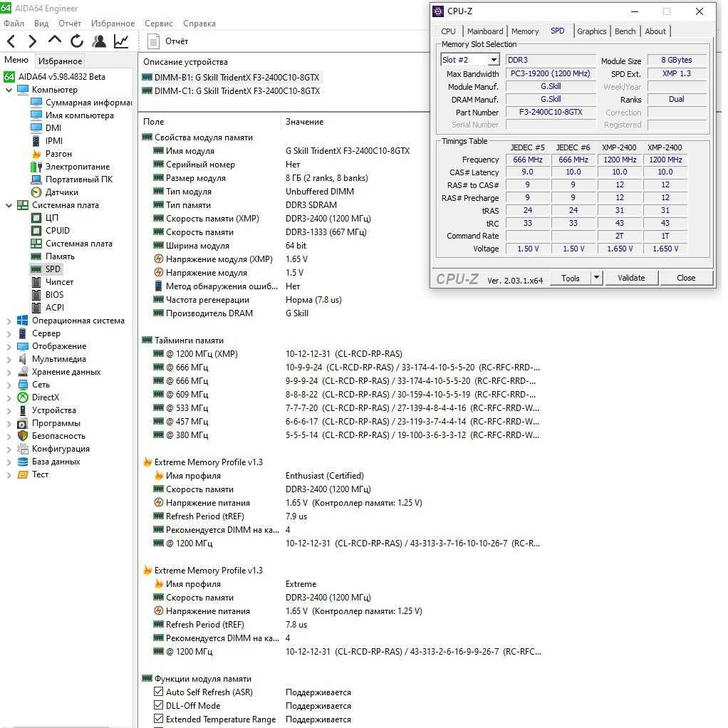Select the Конфигурация tree item

coord(61,449)
